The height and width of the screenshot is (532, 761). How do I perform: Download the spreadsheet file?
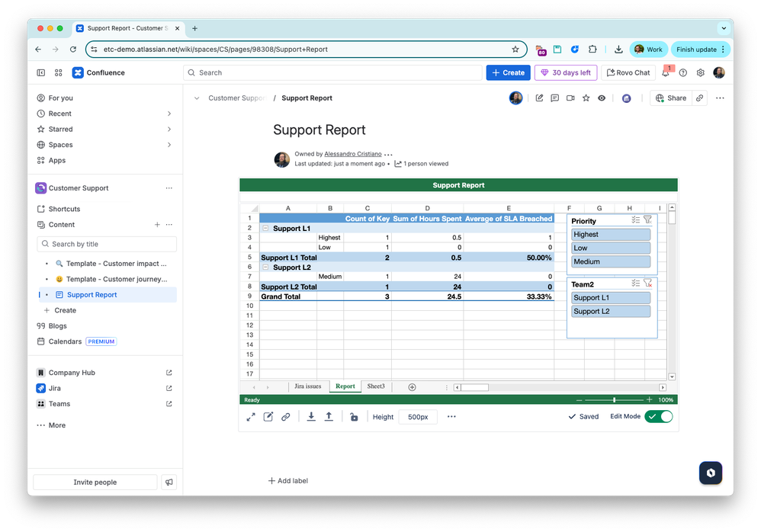[311, 417]
